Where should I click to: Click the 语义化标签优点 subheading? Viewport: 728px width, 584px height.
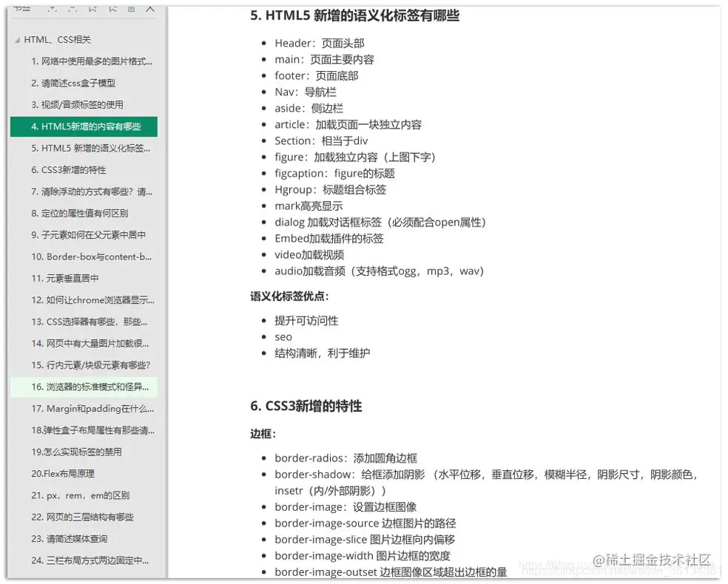pos(289,296)
